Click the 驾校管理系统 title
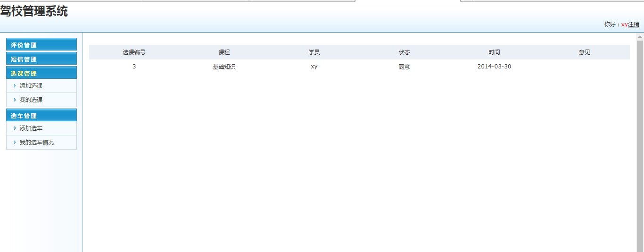Image resolution: width=644 pixels, height=252 pixels. (34, 11)
